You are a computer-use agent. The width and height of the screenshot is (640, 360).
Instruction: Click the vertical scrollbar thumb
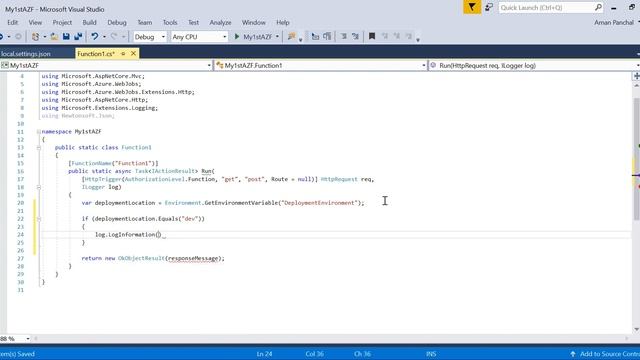point(636,159)
